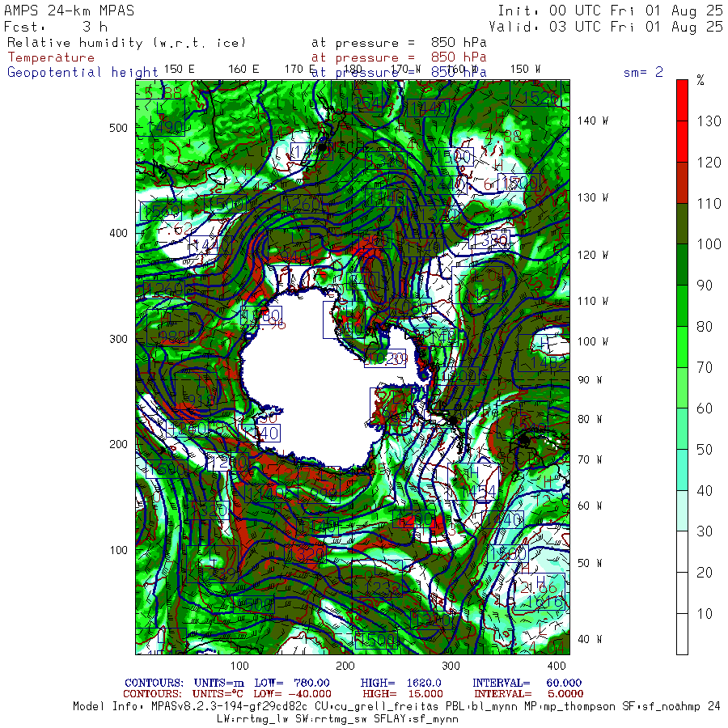Click the red "INTERVAL= 5.0000" contour info

(528, 694)
